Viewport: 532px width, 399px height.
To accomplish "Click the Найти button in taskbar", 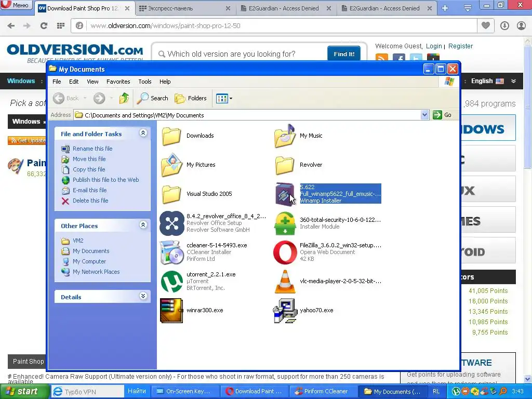I will click(137, 391).
